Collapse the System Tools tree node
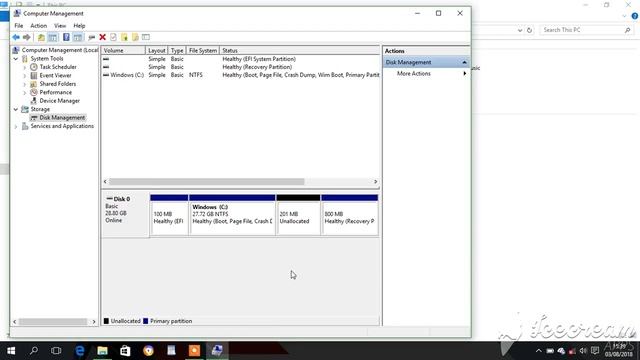 (16, 59)
